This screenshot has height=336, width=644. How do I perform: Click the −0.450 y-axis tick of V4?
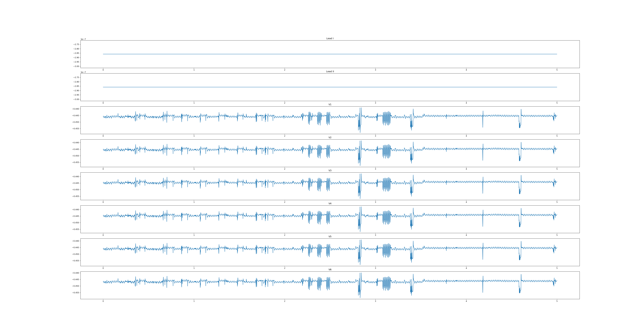(x=76, y=223)
